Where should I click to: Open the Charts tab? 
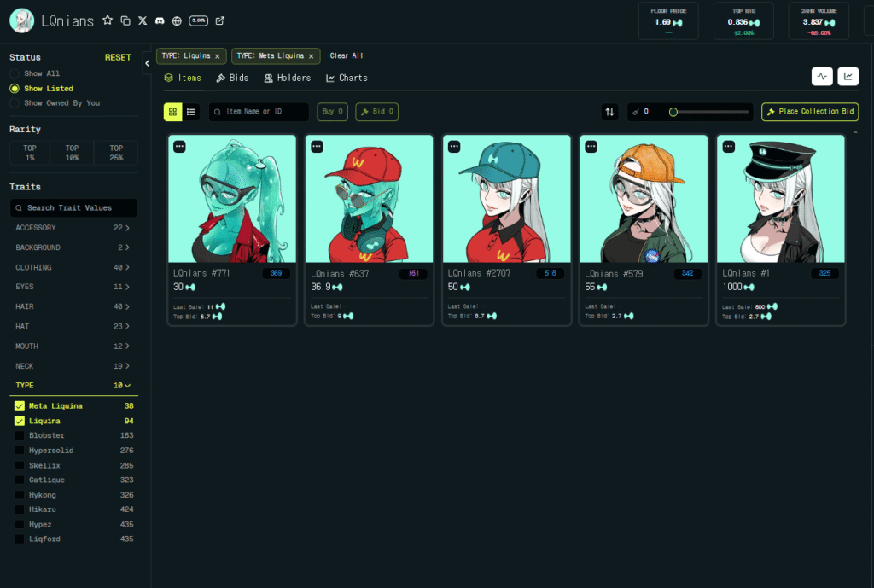pos(347,78)
